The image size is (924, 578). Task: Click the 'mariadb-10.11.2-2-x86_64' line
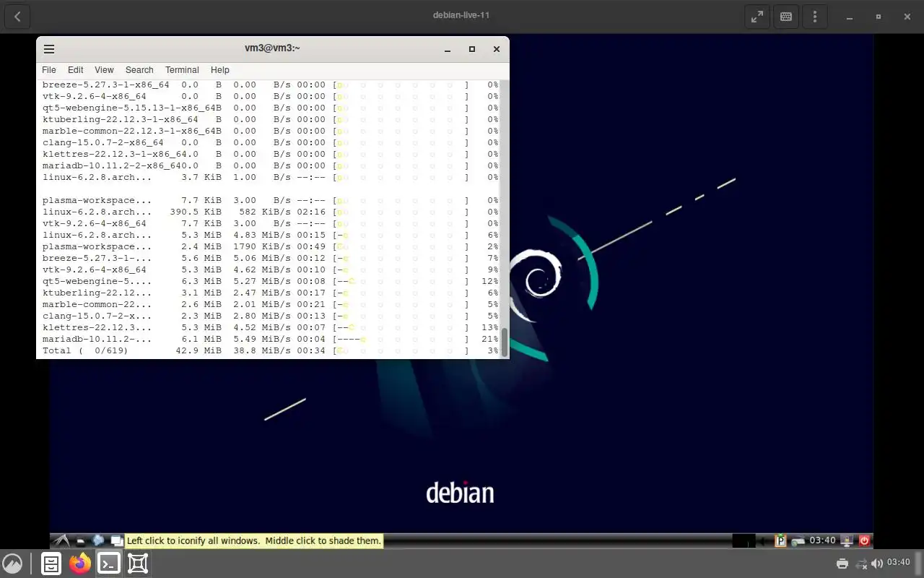click(271, 165)
